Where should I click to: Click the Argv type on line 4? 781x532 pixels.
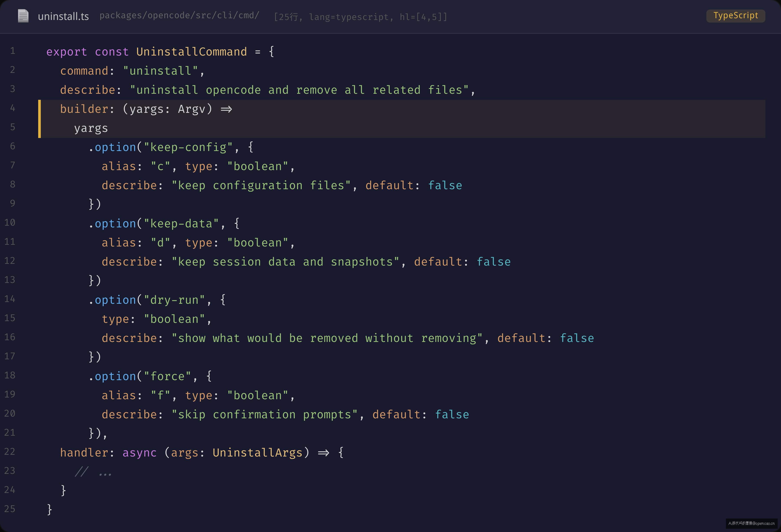pyautogui.click(x=192, y=109)
